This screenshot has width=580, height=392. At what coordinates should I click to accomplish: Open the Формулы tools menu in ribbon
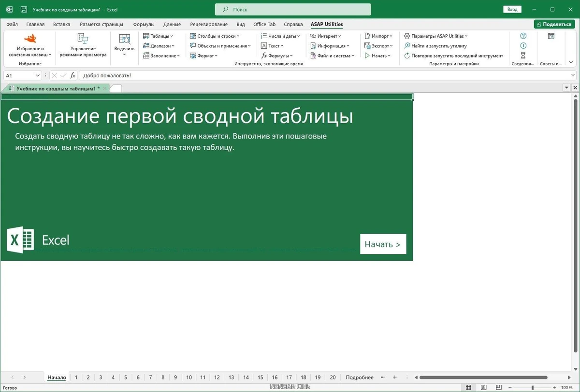[x=276, y=56]
